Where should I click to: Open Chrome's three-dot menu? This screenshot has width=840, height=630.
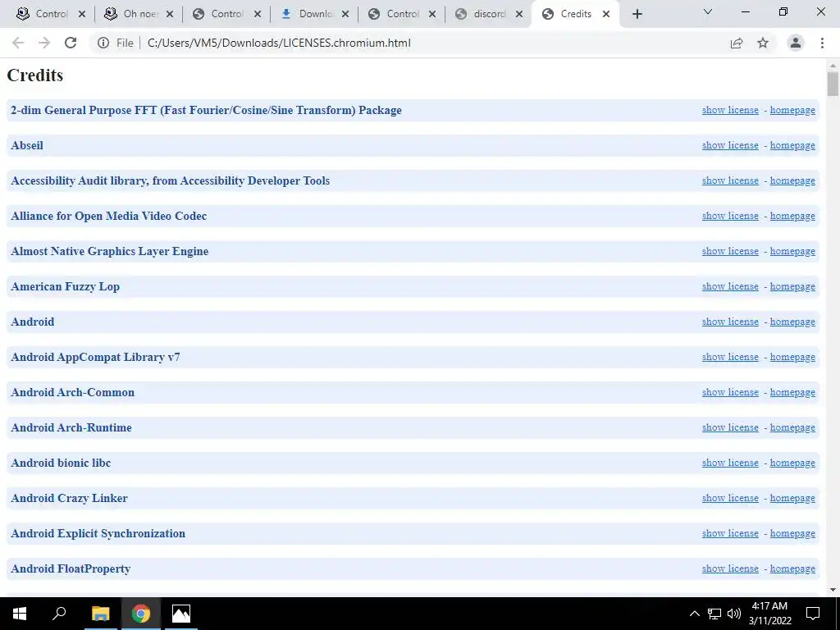[x=822, y=43]
